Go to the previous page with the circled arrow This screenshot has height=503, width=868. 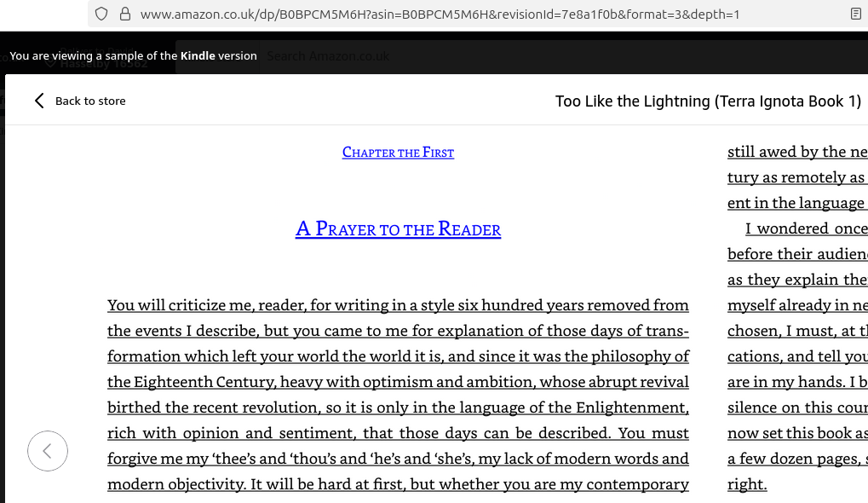coord(48,451)
